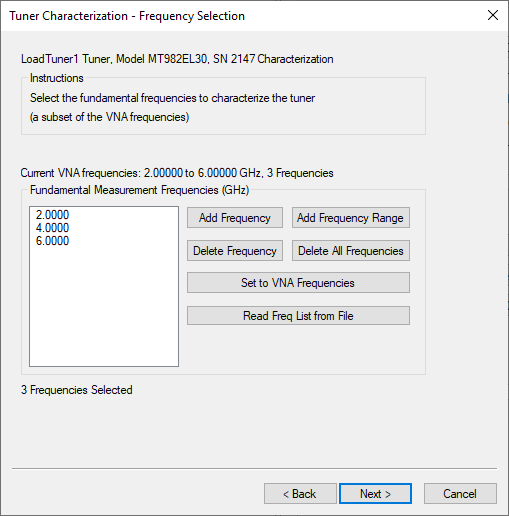Close the Frequency Selection dialog window
Screen dimensions: 509x516
click(493, 15)
